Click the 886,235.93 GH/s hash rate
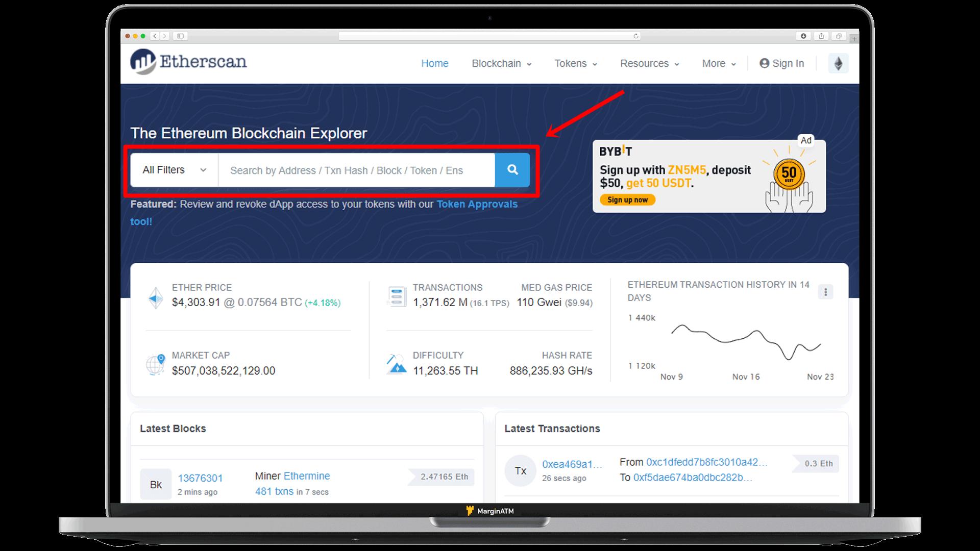 [x=551, y=371]
